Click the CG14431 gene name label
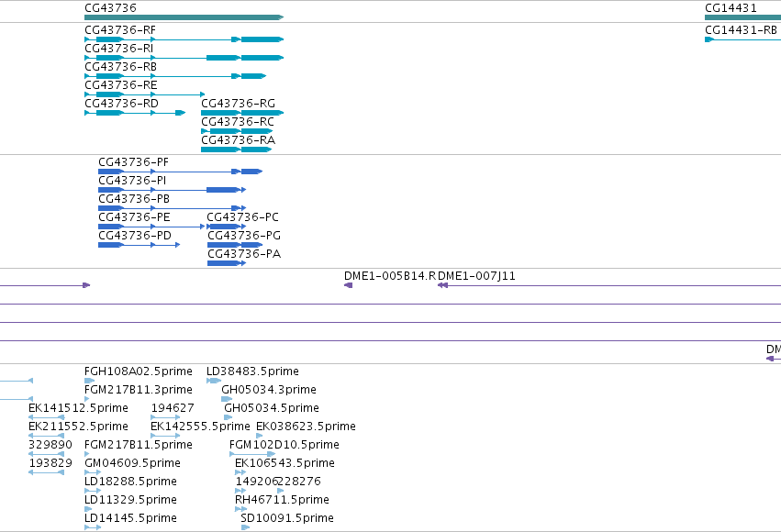 (731, 8)
